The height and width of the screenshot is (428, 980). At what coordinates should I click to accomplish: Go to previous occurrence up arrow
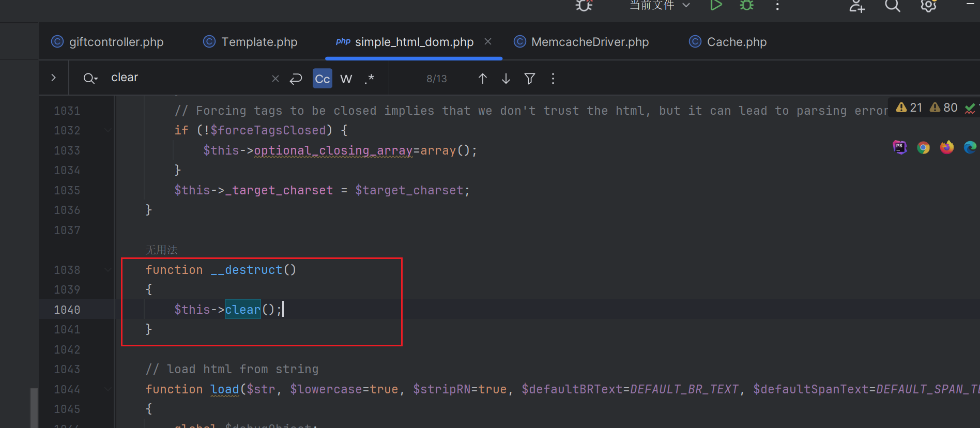[483, 79]
